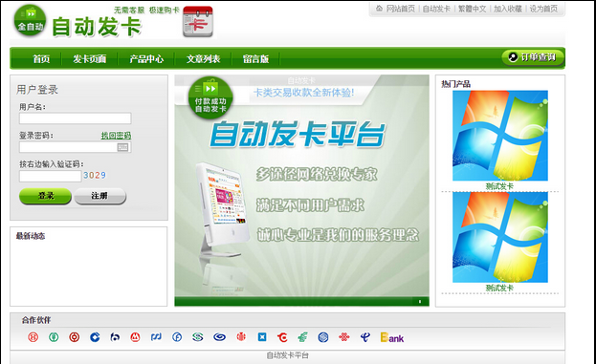Click the red striped globe bank logo

[x=241, y=336]
